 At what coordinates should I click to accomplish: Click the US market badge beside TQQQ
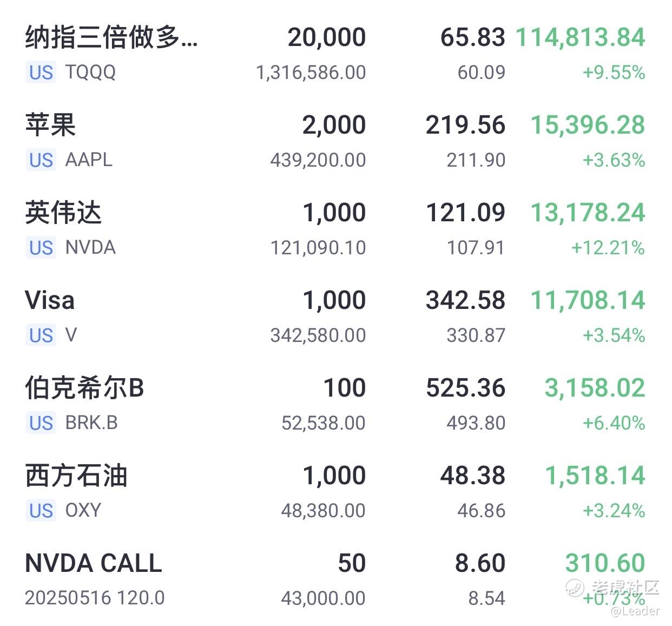coord(41,73)
